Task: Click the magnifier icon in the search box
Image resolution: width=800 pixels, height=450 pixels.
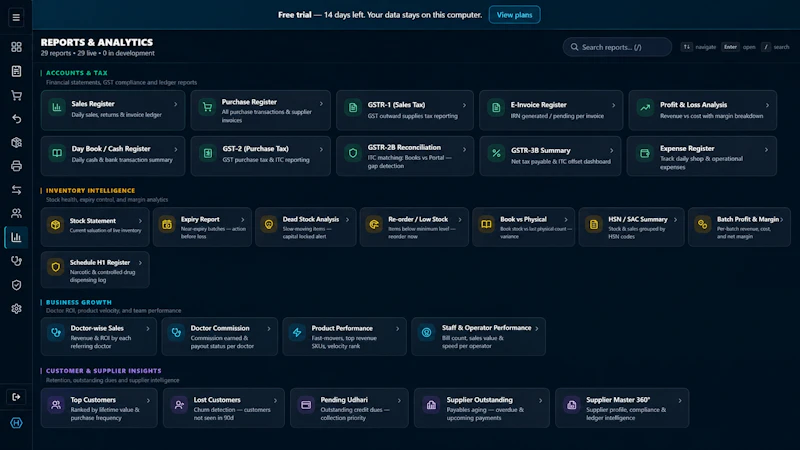Action: click(574, 47)
